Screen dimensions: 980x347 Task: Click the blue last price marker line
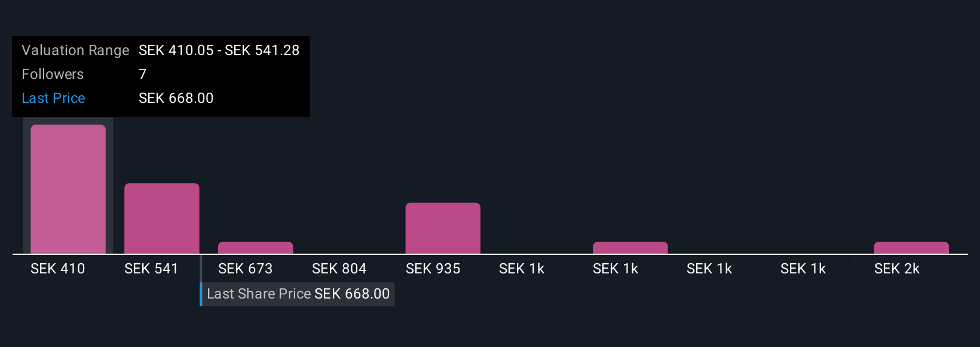(x=201, y=280)
